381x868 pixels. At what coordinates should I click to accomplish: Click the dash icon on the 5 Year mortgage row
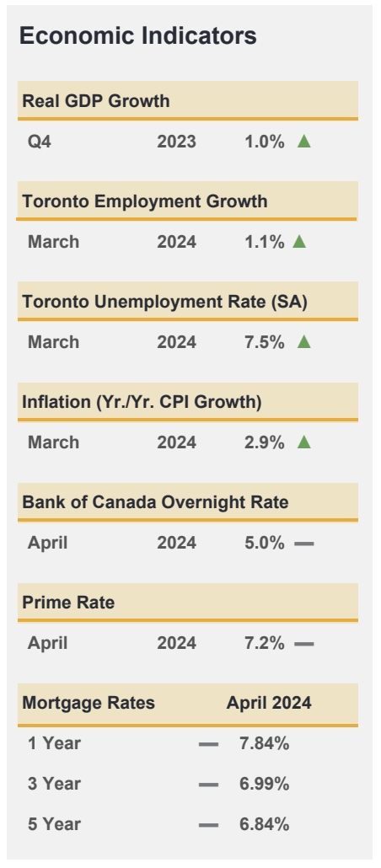click(208, 825)
